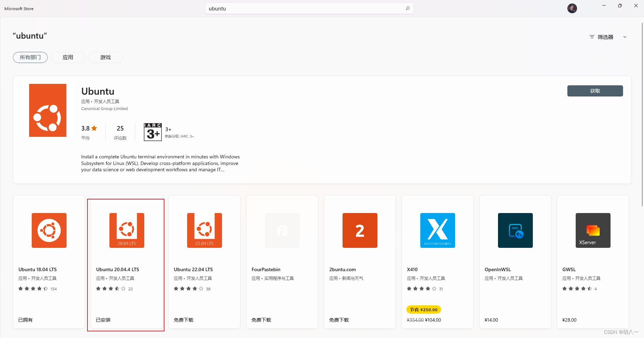
Task: Click the 2buntu.com app icon
Action: point(360,230)
